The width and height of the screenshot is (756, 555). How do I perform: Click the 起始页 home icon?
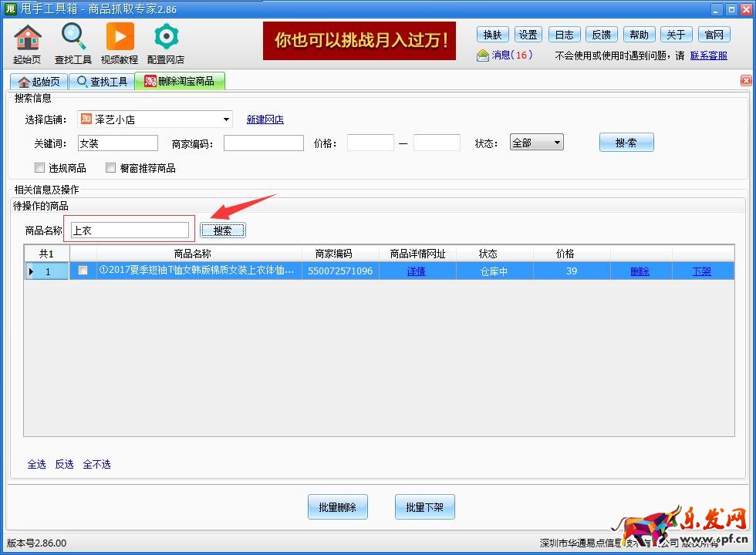[x=28, y=37]
